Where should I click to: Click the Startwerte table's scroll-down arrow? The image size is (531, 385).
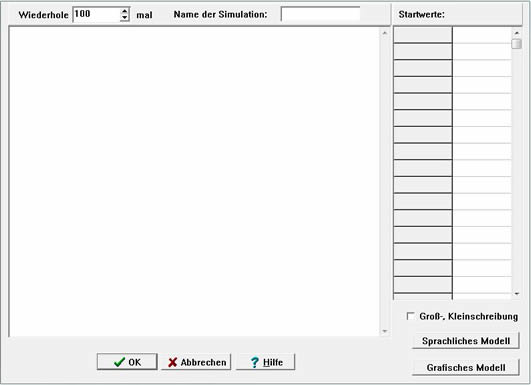pos(516,294)
